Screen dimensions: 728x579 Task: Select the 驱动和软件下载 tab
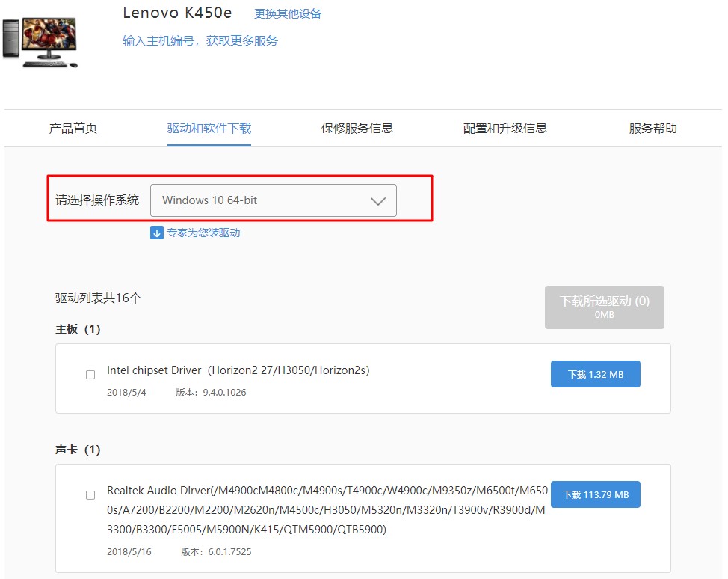pos(209,128)
